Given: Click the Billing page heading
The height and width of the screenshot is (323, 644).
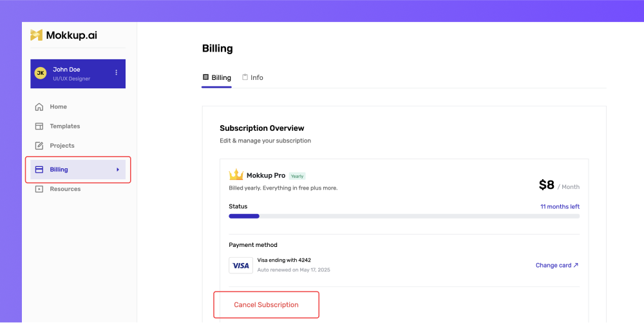Looking at the screenshot, I should [217, 48].
